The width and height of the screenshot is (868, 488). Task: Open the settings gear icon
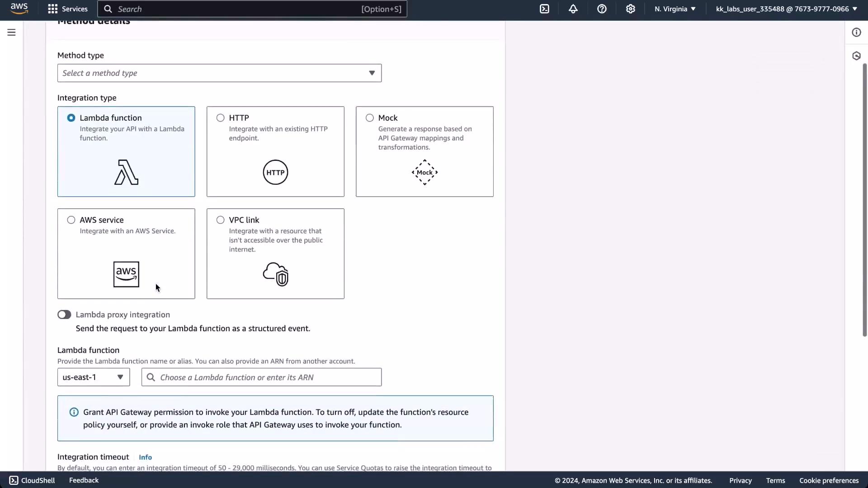[631, 9]
